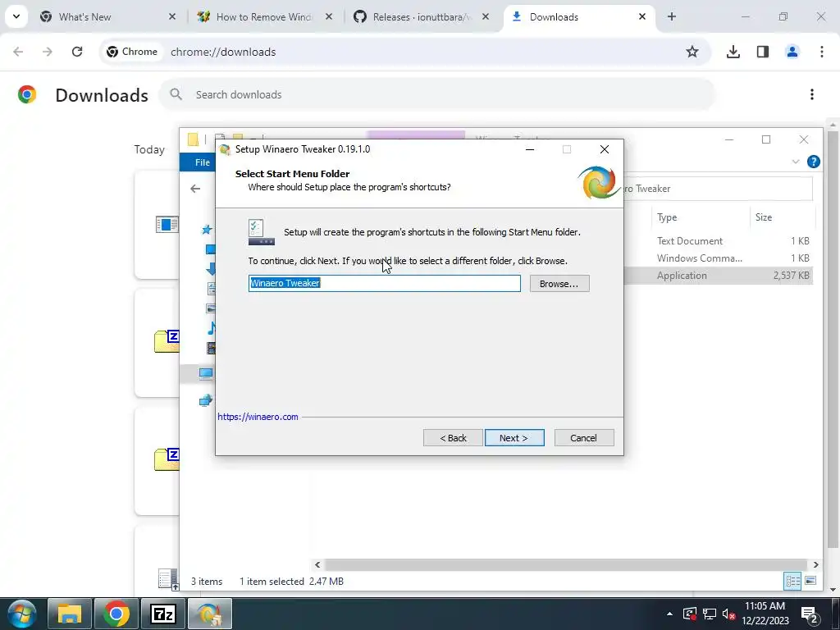The width and height of the screenshot is (840, 630).
Task: Click the network icon in system tray
Action: coord(710,614)
